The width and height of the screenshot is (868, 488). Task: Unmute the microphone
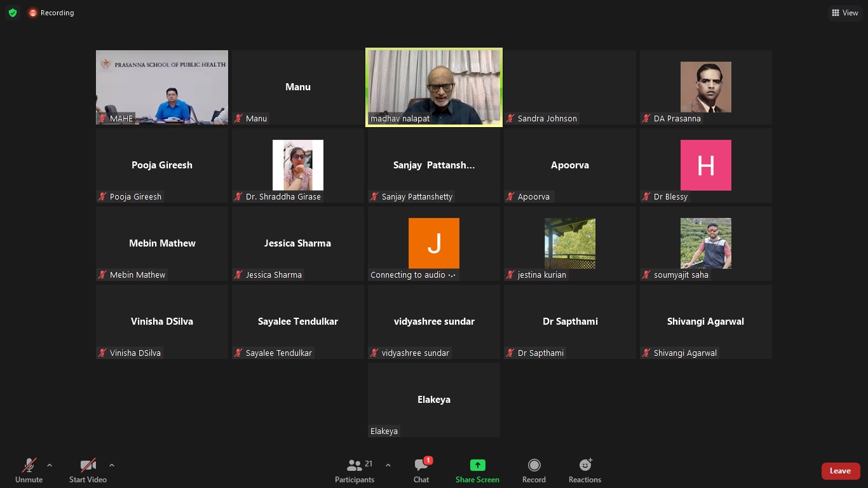tap(29, 470)
